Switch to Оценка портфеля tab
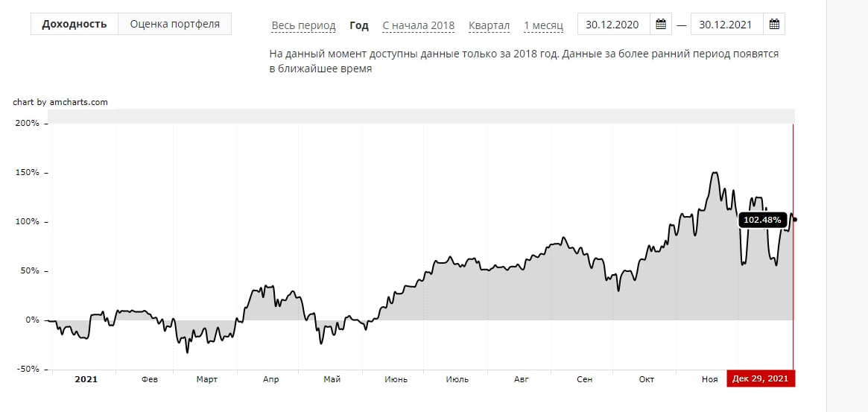Image resolution: width=868 pixels, height=412 pixels. 175,24
